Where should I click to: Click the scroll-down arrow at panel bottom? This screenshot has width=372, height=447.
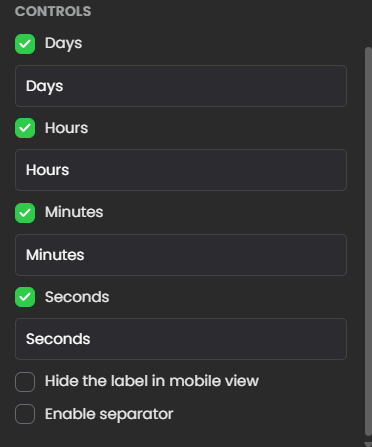[x=368, y=444]
